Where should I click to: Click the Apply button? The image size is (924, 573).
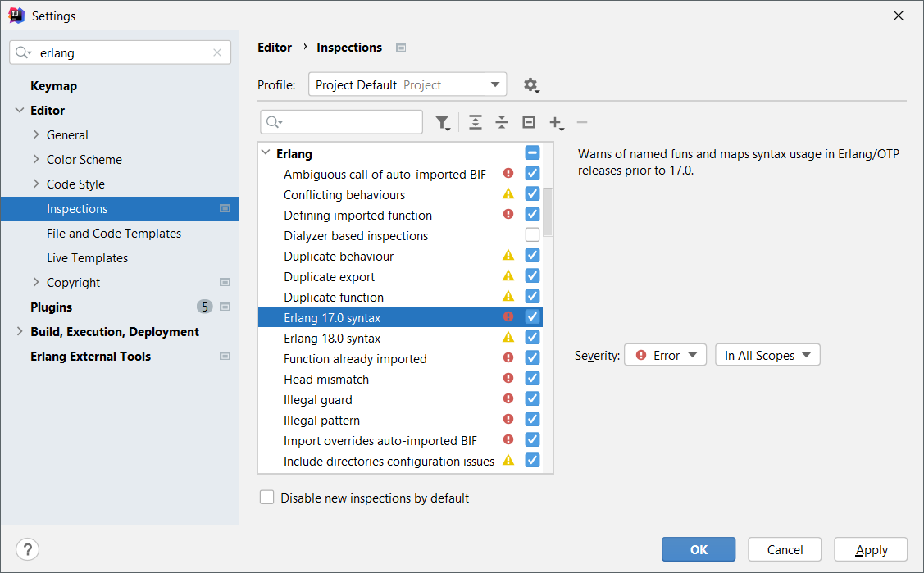pos(871,549)
